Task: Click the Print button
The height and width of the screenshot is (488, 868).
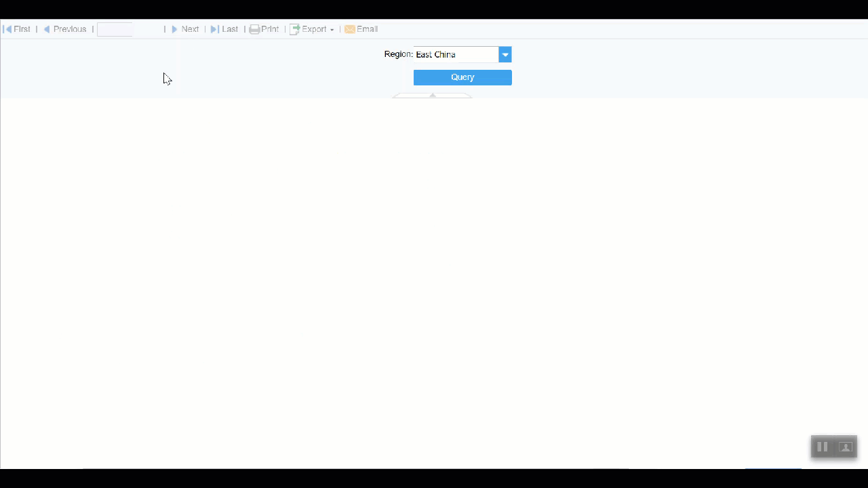Action: (264, 29)
